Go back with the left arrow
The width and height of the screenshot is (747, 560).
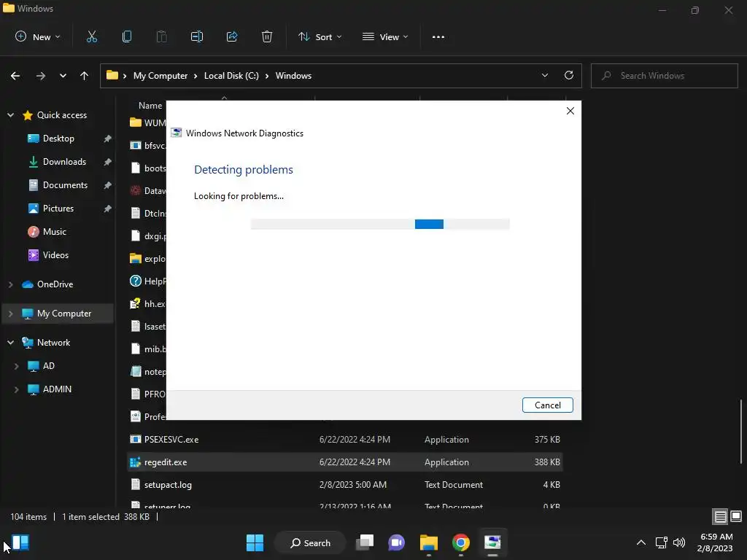coord(15,76)
